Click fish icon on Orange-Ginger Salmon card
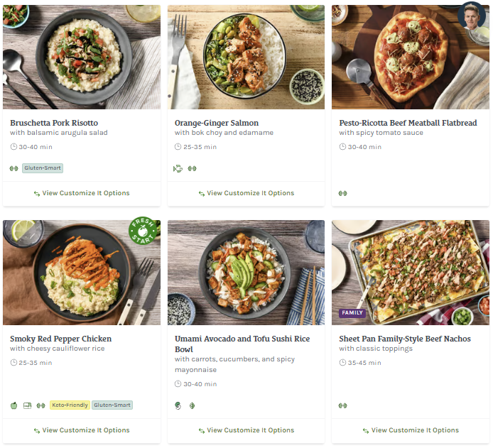Screen dimensions: 493x448 click(178, 168)
